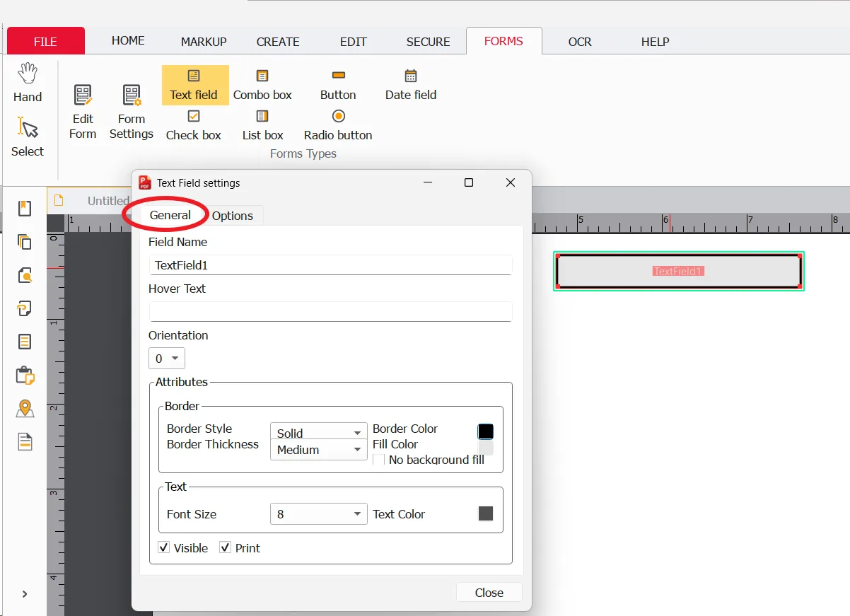The width and height of the screenshot is (850, 616).
Task: Insert a Button form field
Action: [x=338, y=85]
